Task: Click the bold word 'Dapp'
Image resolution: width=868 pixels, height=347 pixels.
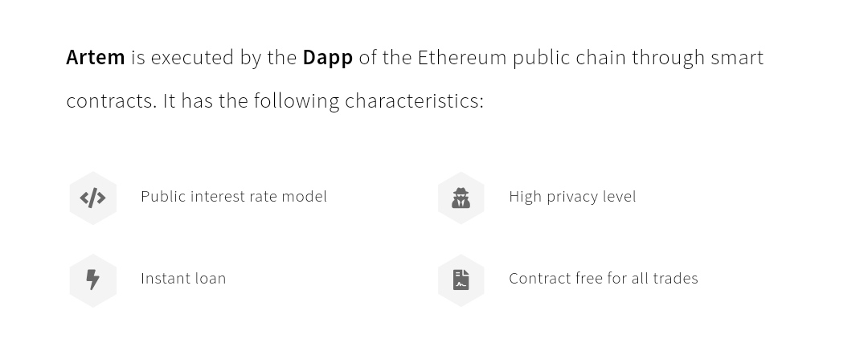Action: [327, 57]
